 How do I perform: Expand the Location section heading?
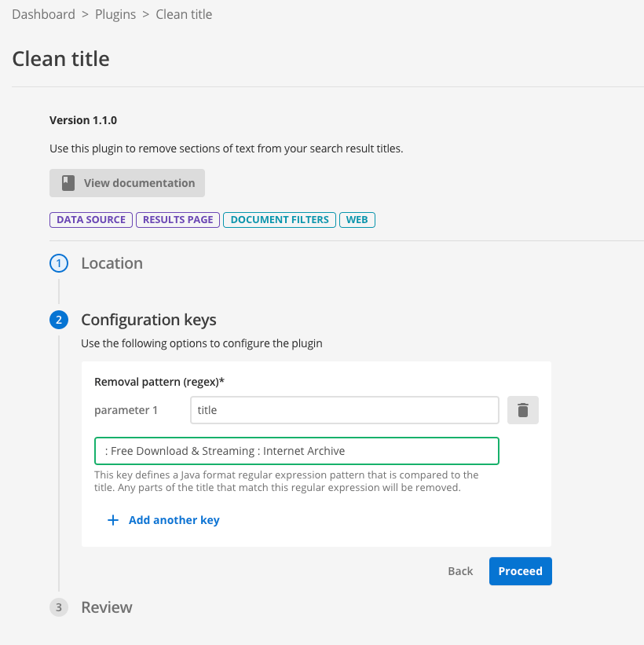pos(112,263)
